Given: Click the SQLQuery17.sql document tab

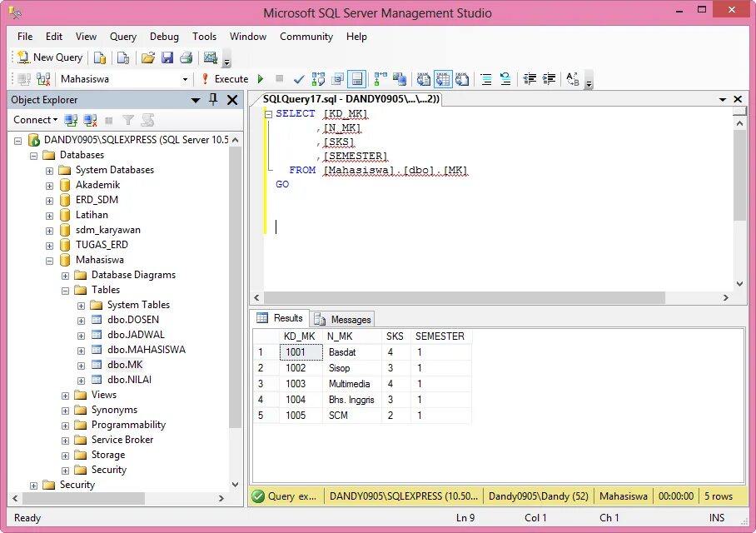Looking at the screenshot, I should 351,99.
